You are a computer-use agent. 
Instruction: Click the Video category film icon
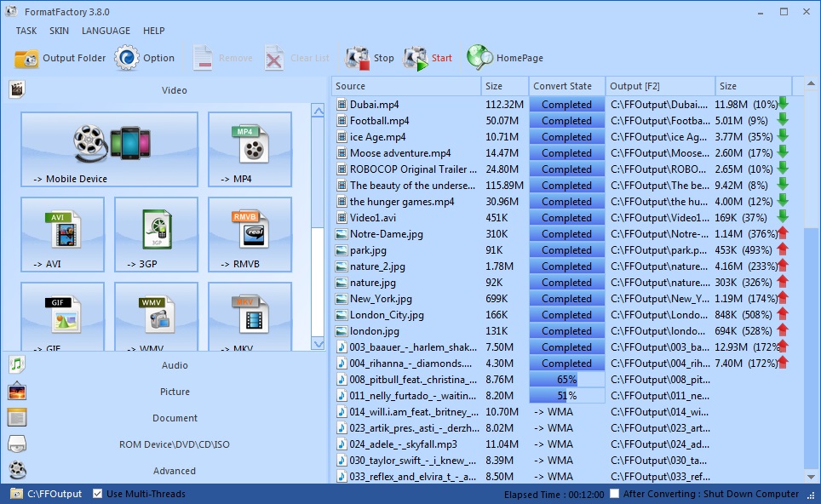[x=17, y=89]
